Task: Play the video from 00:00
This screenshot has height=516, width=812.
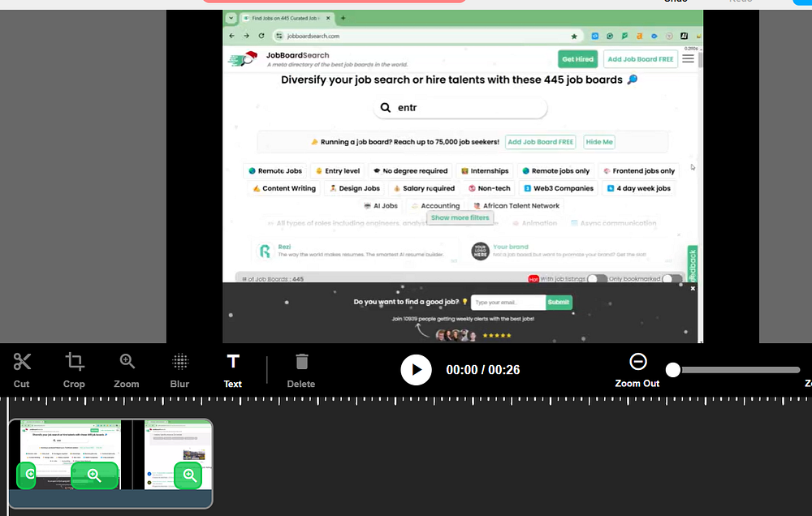Action: (x=416, y=369)
